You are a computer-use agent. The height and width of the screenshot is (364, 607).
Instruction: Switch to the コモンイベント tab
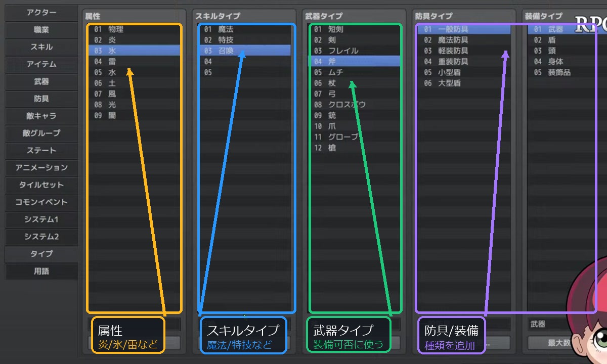(41, 202)
